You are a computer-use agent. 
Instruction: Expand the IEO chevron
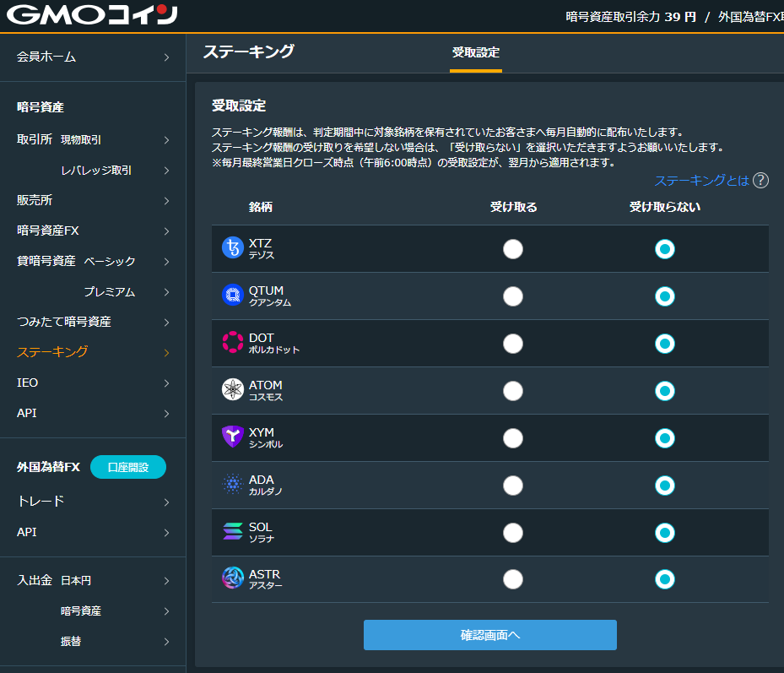[x=166, y=383]
